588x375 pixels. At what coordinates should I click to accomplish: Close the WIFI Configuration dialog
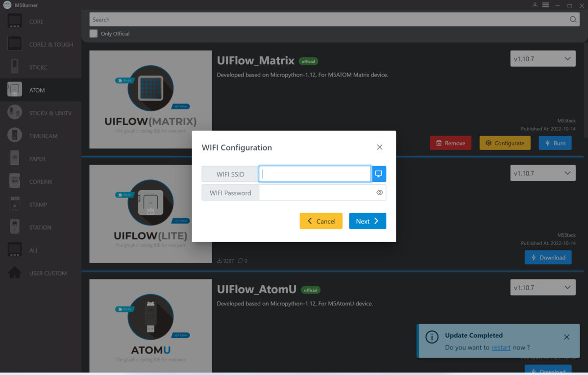click(x=380, y=147)
